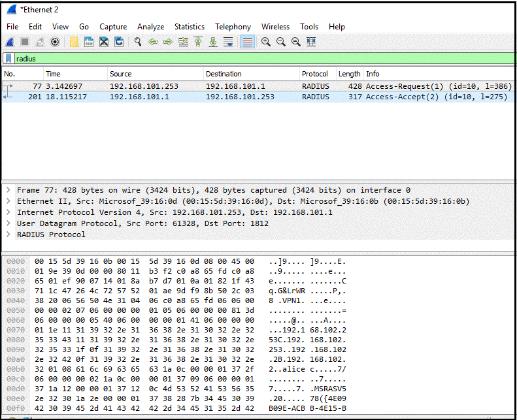Click the display filter bookmark icon
This screenshot has width=517, height=420.
click(8, 59)
